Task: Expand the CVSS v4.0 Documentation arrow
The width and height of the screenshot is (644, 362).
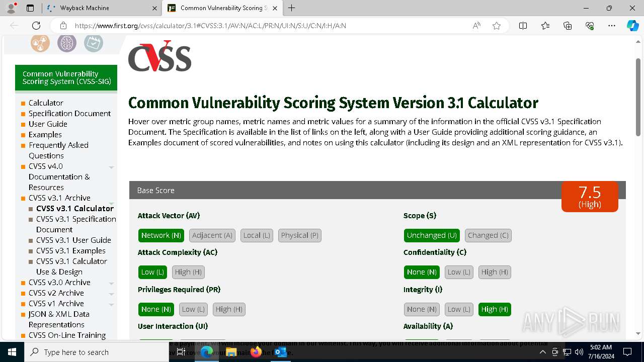Action: click(112, 167)
